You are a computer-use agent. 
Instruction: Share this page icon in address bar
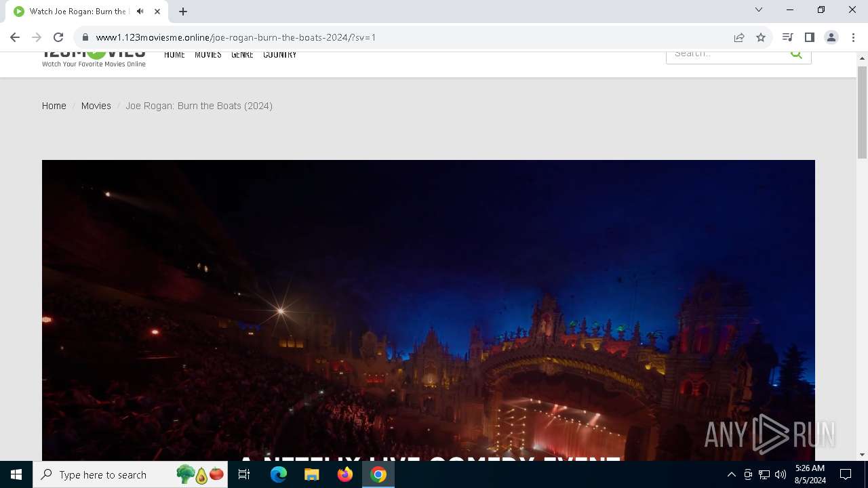pyautogui.click(x=739, y=37)
